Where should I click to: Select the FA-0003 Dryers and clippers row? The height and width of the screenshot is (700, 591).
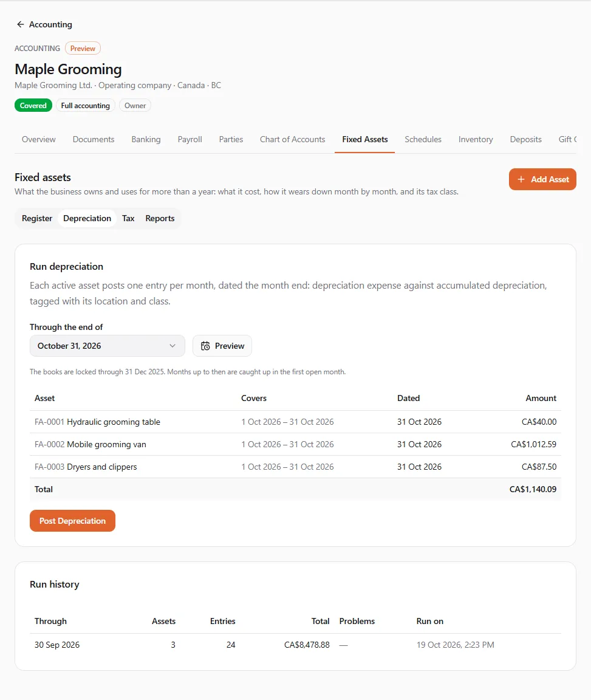(x=295, y=467)
